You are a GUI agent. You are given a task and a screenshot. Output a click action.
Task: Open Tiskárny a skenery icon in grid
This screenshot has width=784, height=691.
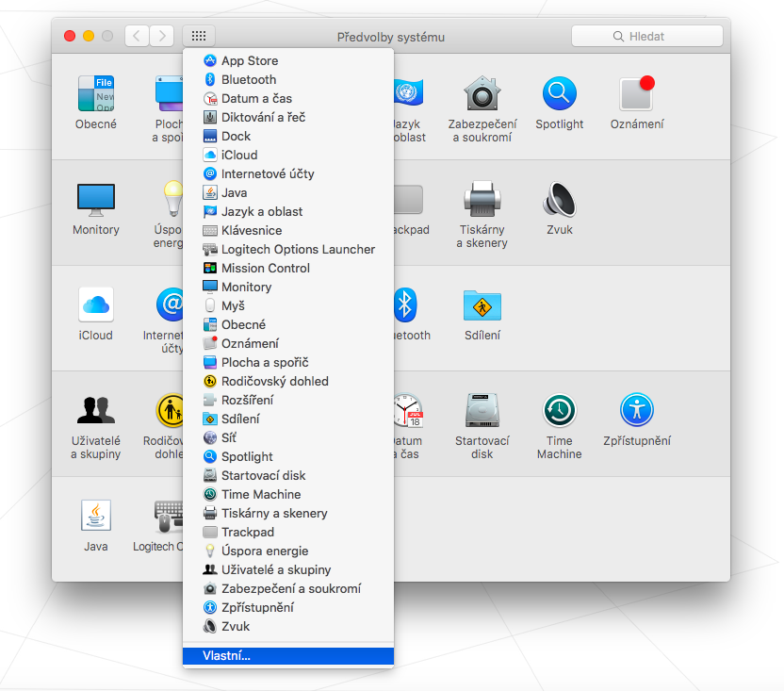pyautogui.click(x=482, y=199)
